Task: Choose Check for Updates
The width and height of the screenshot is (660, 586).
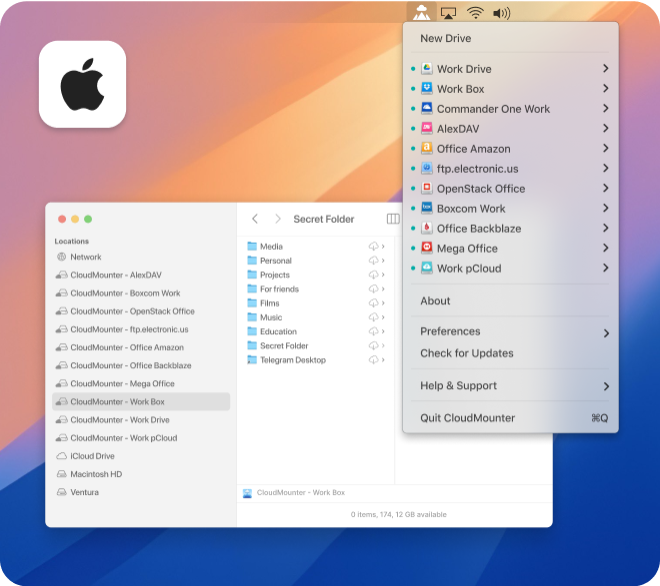Action: tap(467, 353)
